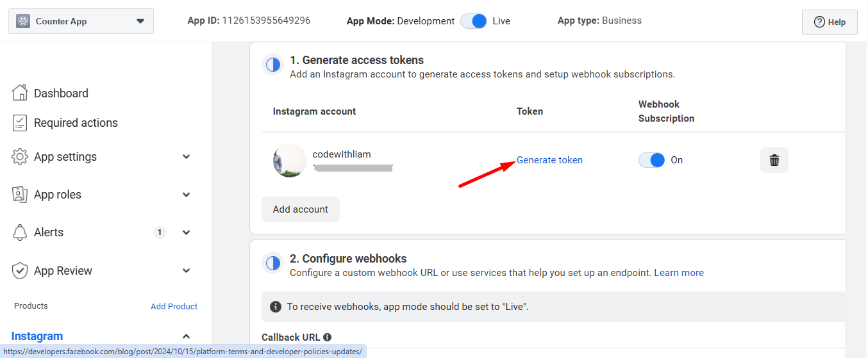Click the Add Product link
The image size is (868, 358).
pos(174,306)
